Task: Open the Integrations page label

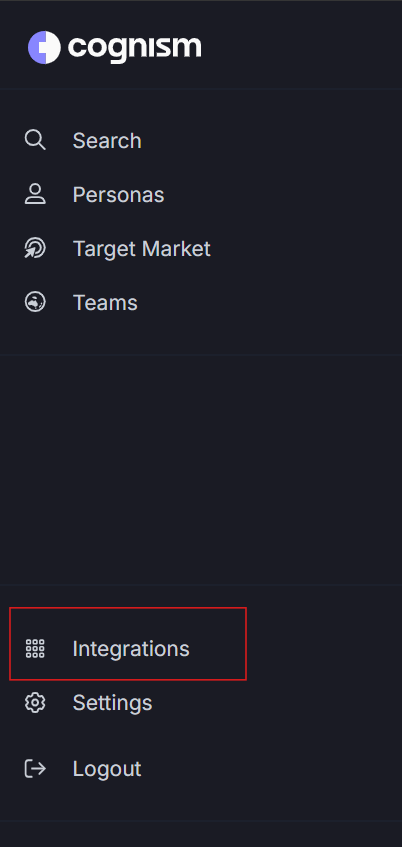Action: [x=131, y=649]
